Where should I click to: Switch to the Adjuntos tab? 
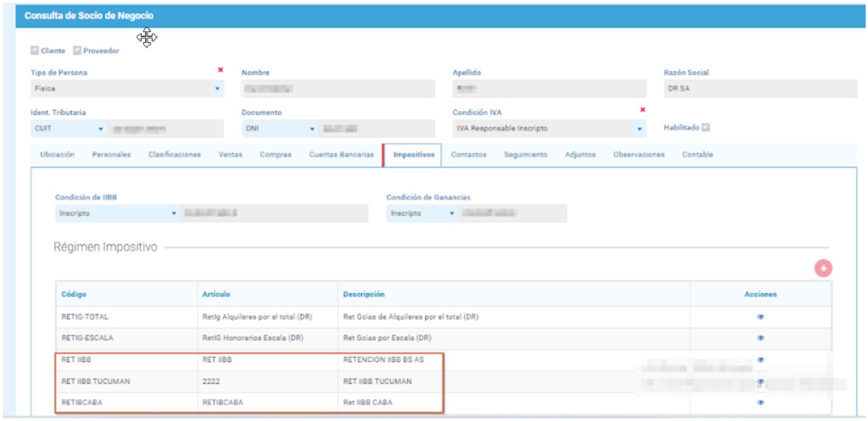pyautogui.click(x=580, y=155)
